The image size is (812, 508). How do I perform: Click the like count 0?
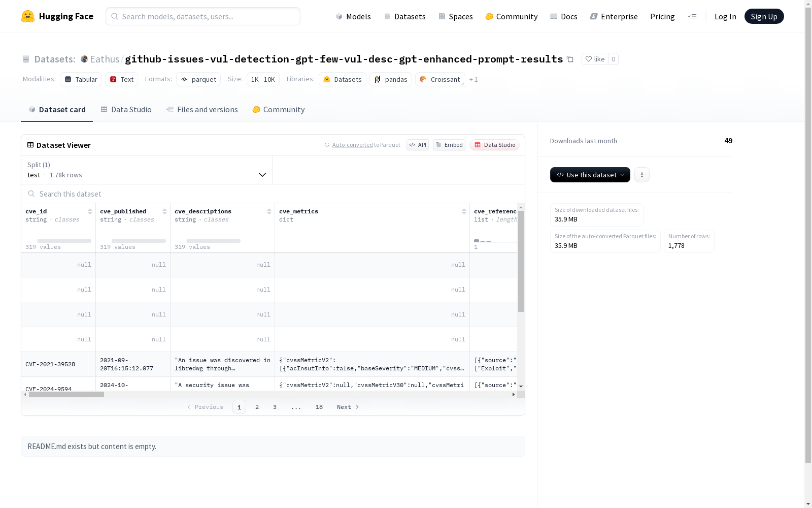[x=613, y=59]
